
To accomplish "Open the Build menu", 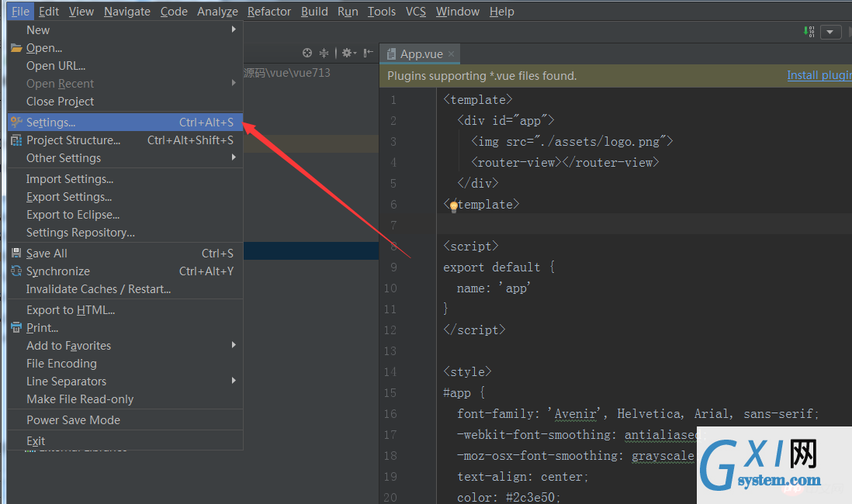I will [x=314, y=12].
